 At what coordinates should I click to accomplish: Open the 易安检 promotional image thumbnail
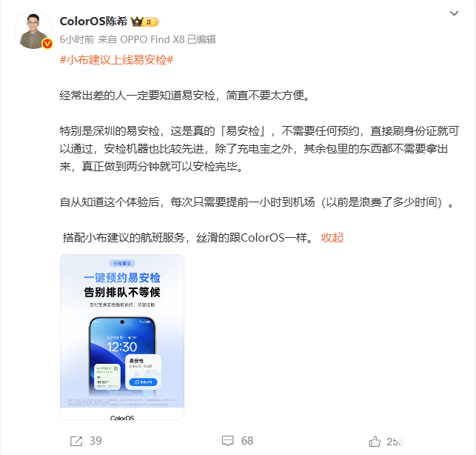tap(122, 337)
